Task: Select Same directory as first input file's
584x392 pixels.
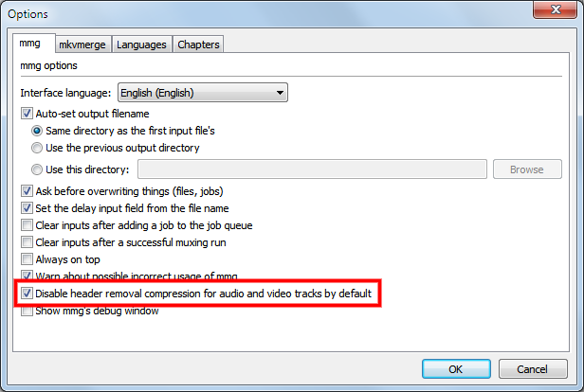Action: click(x=38, y=131)
